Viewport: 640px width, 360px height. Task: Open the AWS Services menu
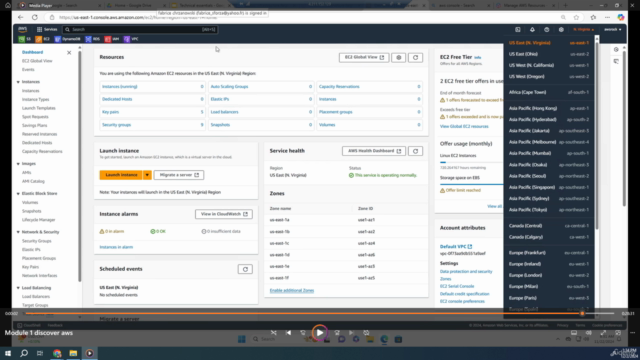47,29
